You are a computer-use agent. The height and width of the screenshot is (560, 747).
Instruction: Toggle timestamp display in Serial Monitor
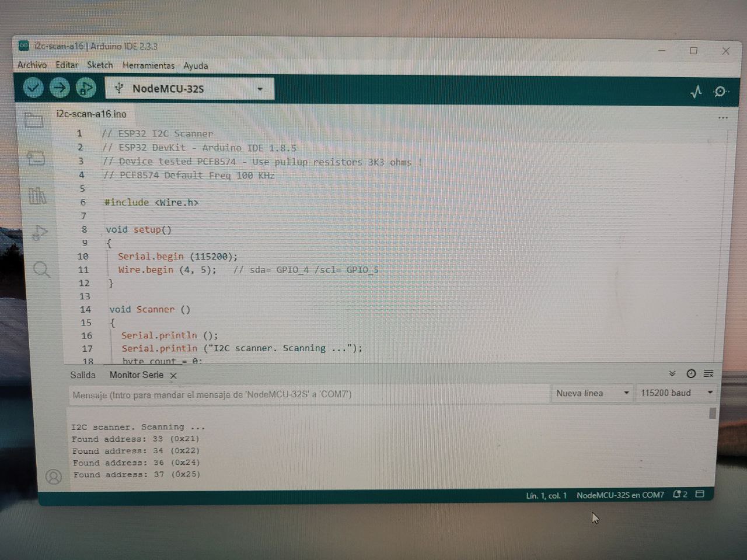pos(691,373)
